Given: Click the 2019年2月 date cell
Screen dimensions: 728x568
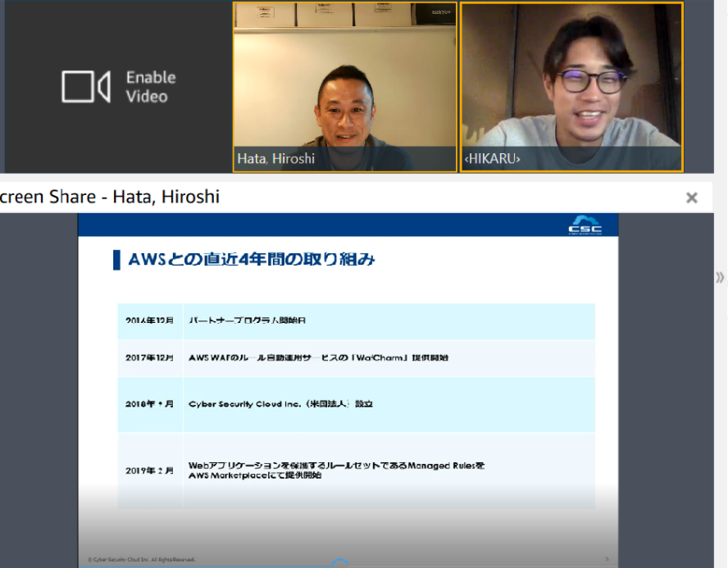Looking at the screenshot, I should point(149,470).
